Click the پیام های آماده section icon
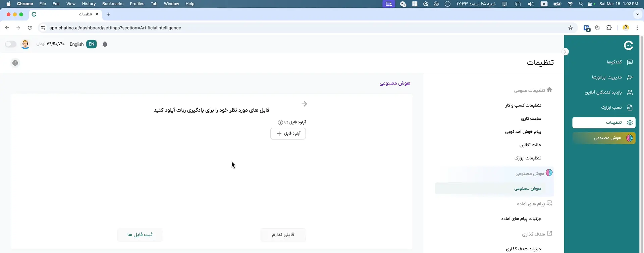This screenshot has width=644, height=253. pos(549,203)
